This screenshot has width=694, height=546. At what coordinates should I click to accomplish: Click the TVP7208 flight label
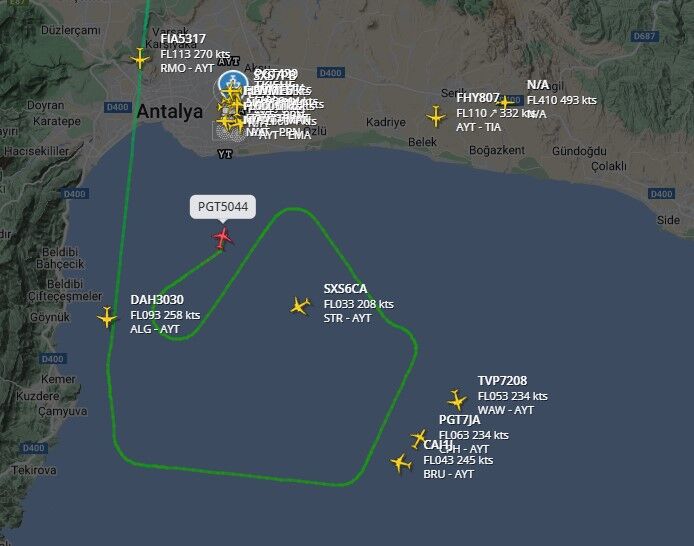[513, 395]
